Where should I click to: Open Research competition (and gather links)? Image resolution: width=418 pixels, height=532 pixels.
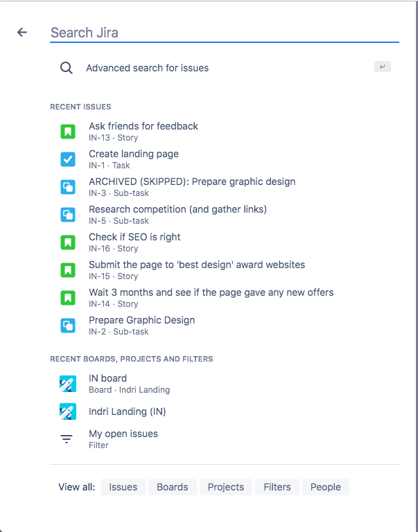pos(225,215)
